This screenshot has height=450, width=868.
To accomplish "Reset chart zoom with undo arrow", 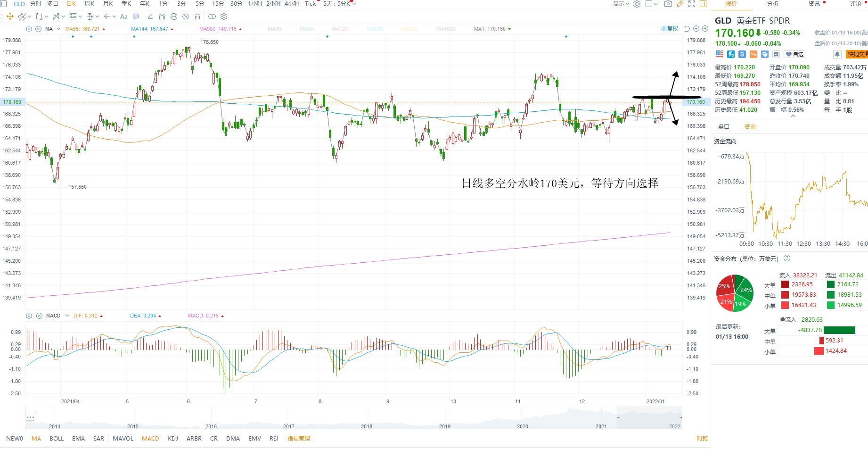I will pyautogui.click(x=687, y=29).
